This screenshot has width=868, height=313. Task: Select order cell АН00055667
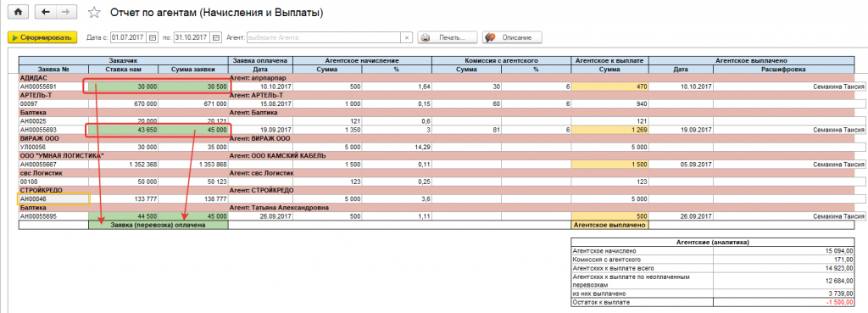pos(53,165)
